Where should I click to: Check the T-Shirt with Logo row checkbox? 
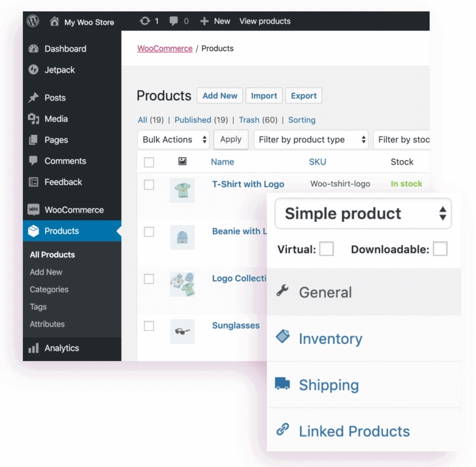[x=149, y=185]
